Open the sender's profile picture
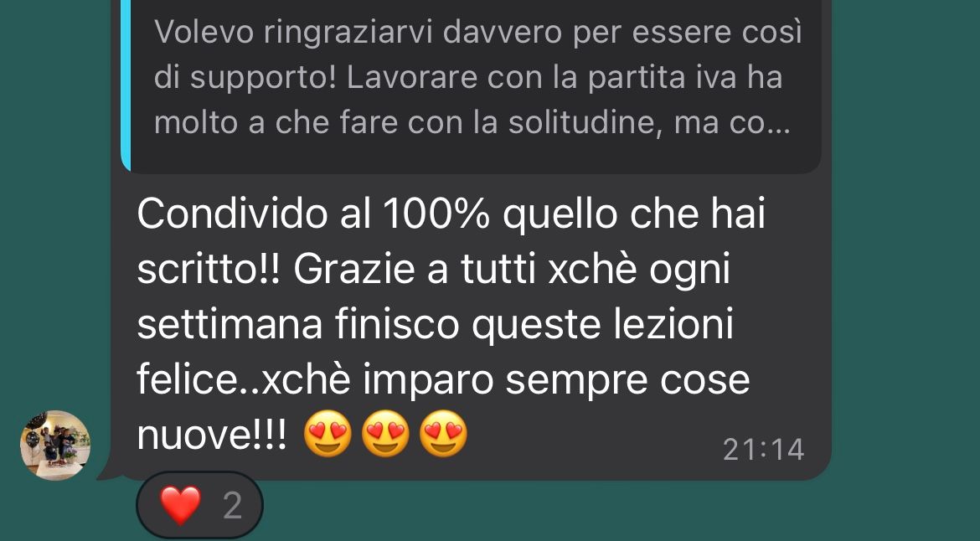 click(x=55, y=446)
